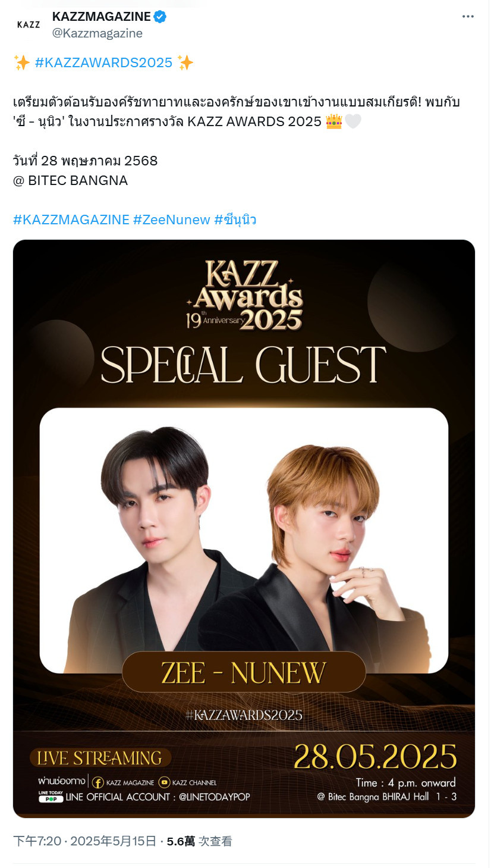The width and height of the screenshot is (491, 868).
Task: Click the YouTube icon on the poster
Action: [x=164, y=782]
